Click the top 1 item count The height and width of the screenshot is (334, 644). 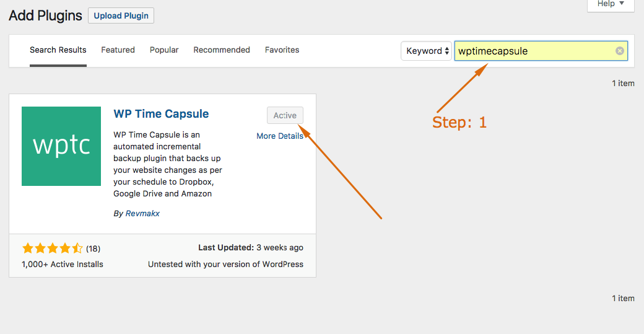coord(623,84)
